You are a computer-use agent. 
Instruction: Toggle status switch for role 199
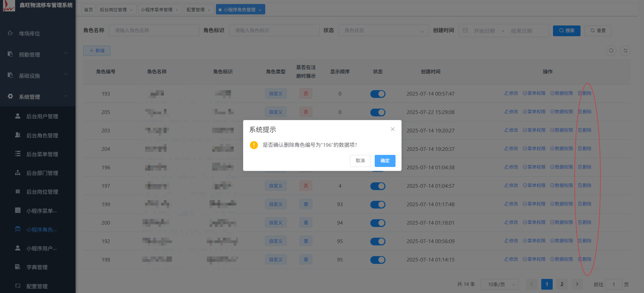pyautogui.click(x=378, y=204)
